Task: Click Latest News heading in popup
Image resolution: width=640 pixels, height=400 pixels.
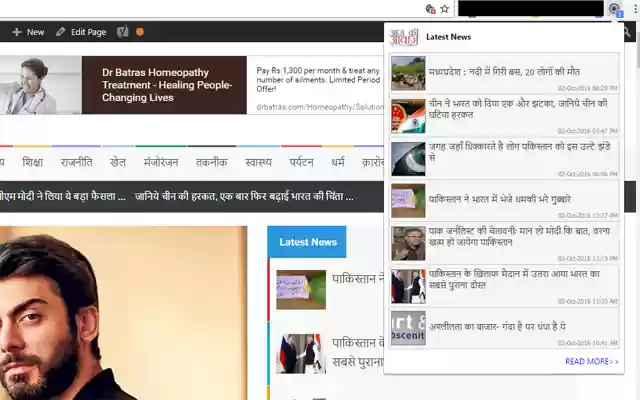Action: click(448, 37)
